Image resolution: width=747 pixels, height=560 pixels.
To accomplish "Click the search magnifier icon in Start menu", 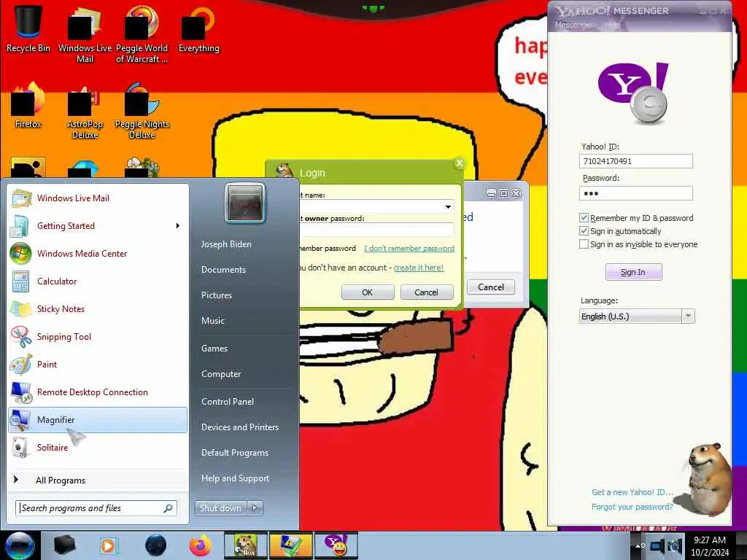I will pyautogui.click(x=168, y=508).
